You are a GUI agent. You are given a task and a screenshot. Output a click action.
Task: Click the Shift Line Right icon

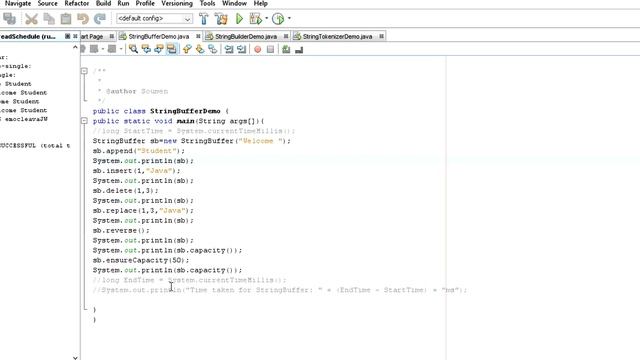[242, 49]
